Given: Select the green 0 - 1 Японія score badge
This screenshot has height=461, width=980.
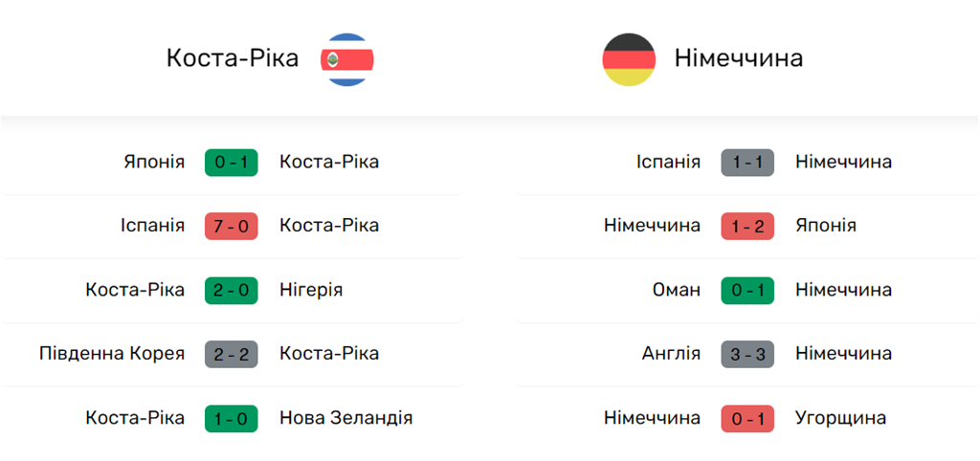Looking at the screenshot, I should click(x=232, y=162).
